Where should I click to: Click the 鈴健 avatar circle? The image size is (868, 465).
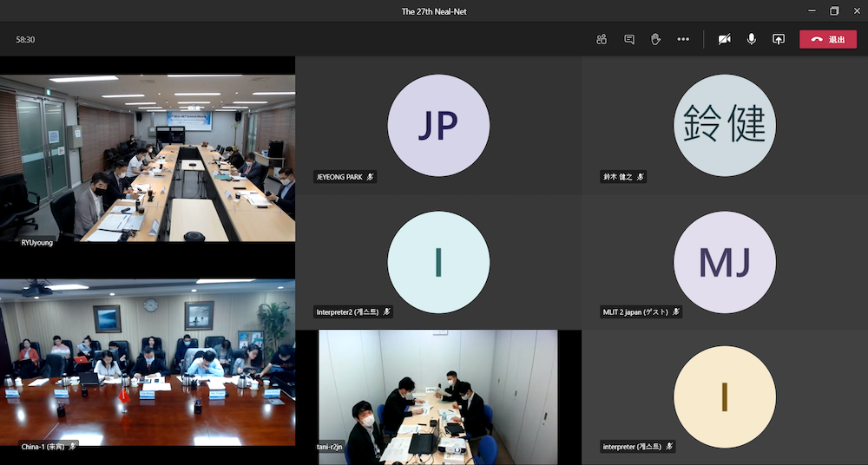(725, 126)
